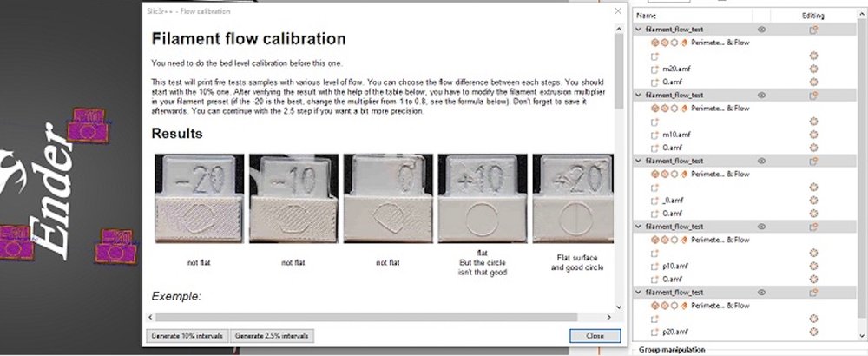Click the gear icon beside m20.amf
This screenshot has height=356, width=868.
(813, 69)
